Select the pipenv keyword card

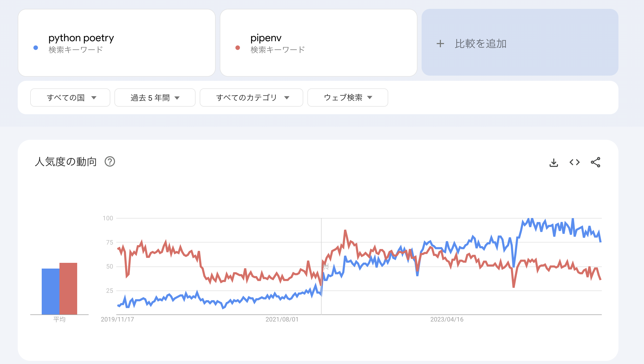[x=318, y=42]
